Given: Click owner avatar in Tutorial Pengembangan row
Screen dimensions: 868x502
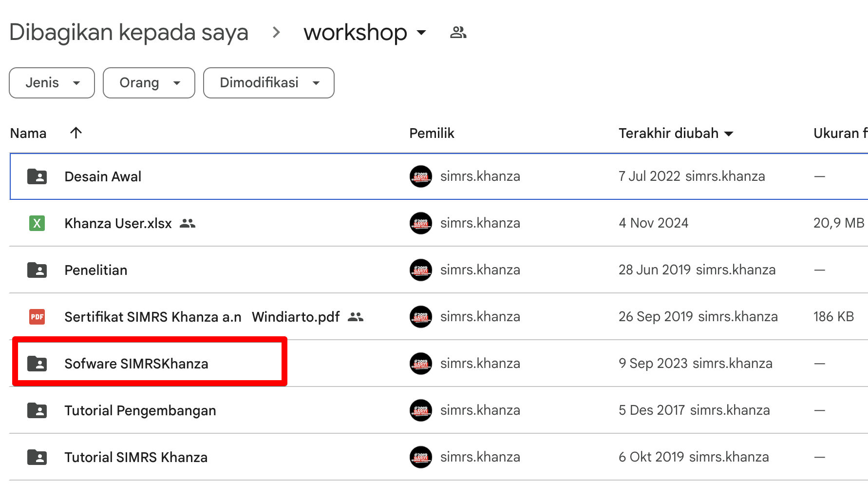Looking at the screenshot, I should pyautogui.click(x=421, y=410).
